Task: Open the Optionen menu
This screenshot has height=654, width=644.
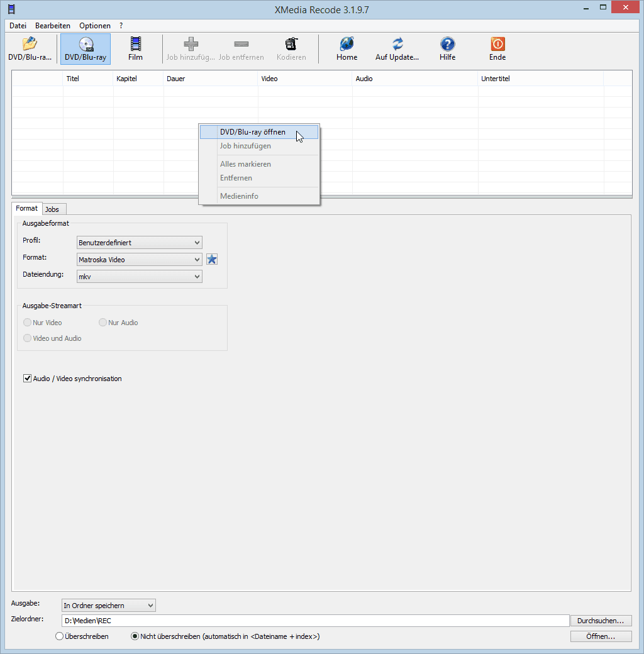Action: 95,25
